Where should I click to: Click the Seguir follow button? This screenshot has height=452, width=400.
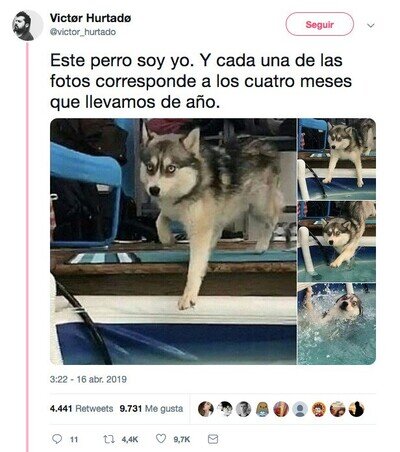coord(319,24)
